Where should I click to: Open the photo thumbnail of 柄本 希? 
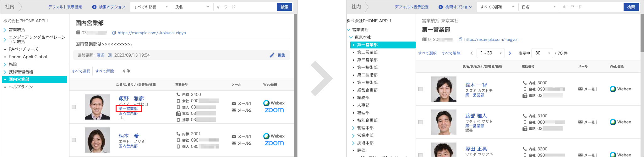point(97,140)
